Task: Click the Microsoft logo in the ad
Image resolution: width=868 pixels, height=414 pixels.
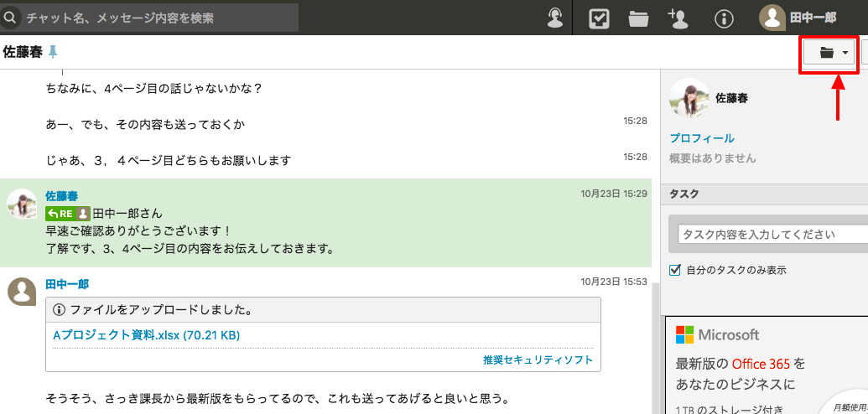Action: point(717,335)
